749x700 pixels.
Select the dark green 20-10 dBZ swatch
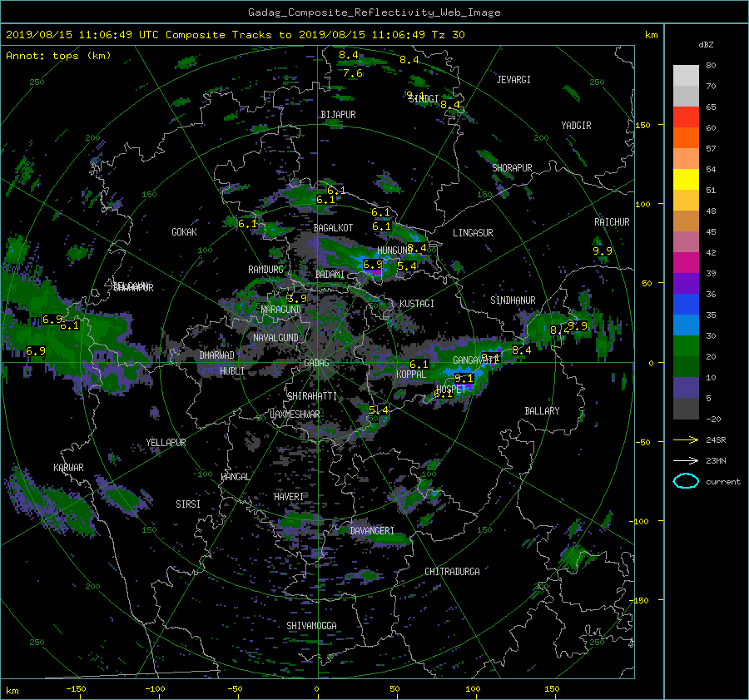[x=686, y=367]
